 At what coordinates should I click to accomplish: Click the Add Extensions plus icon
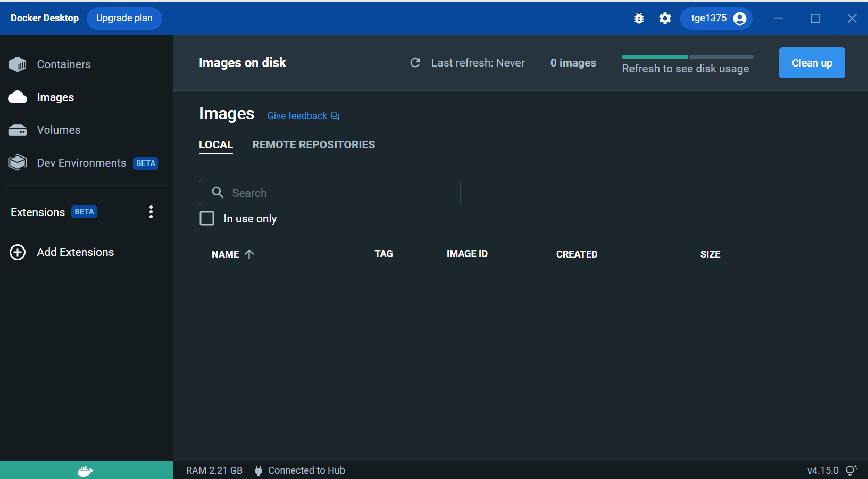[x=18, y=252]
